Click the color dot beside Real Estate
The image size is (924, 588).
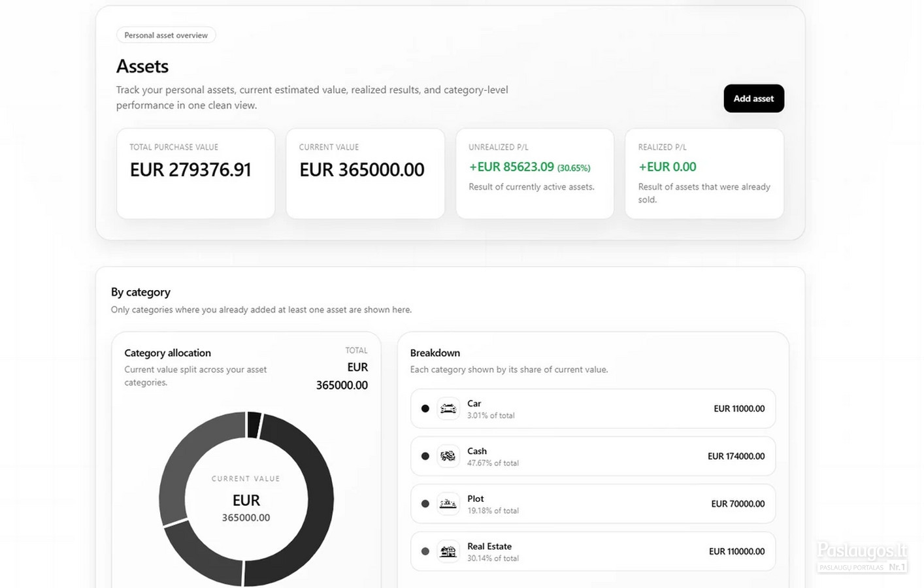click(425, 551)
